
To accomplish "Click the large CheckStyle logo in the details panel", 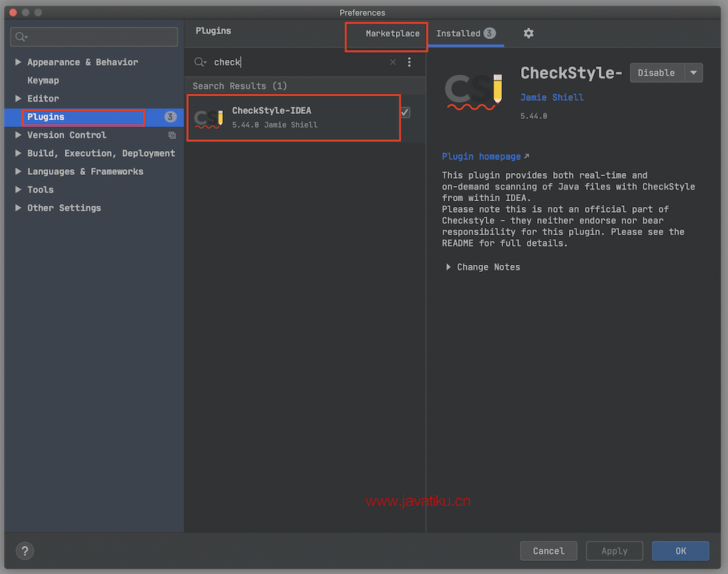I will point(474,91).
